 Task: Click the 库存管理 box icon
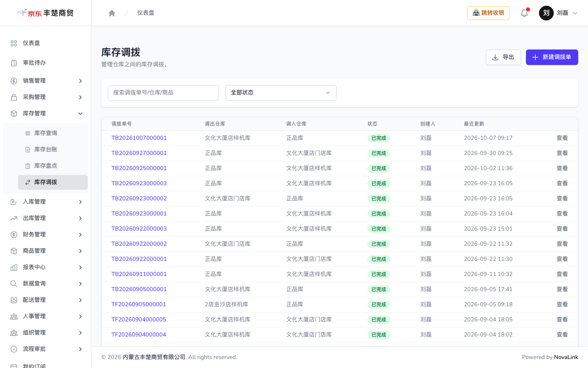pos(14,114)
